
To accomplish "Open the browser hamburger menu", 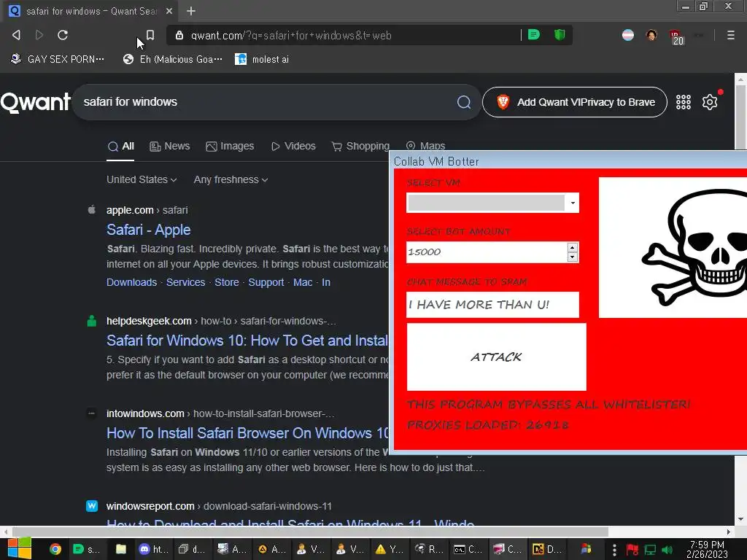I will coord(730,35).
